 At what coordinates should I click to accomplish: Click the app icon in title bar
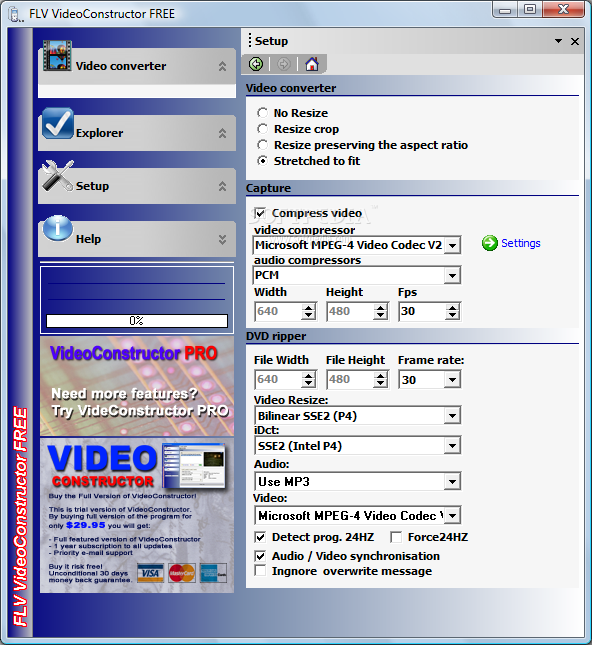(x=15, y=14)
